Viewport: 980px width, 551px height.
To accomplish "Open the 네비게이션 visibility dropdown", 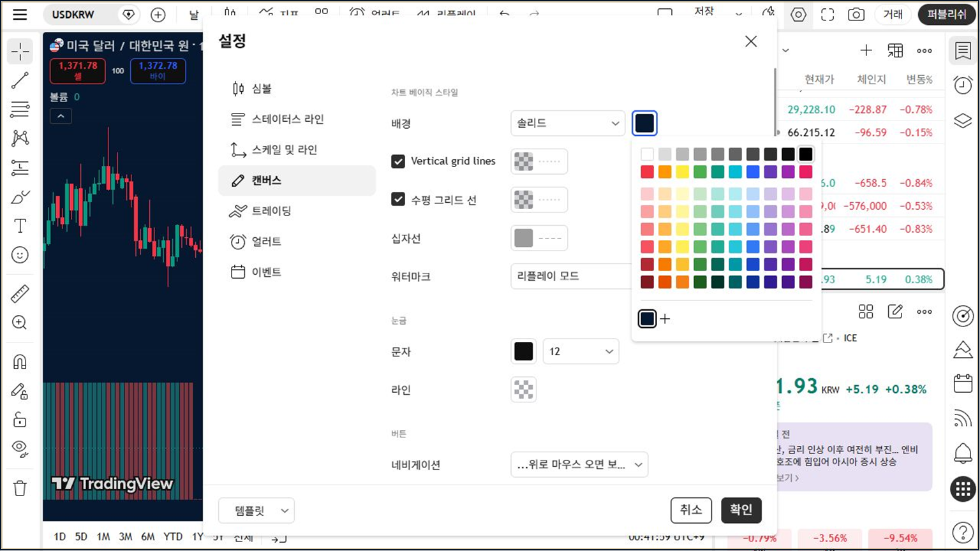I will coord(579,465).
